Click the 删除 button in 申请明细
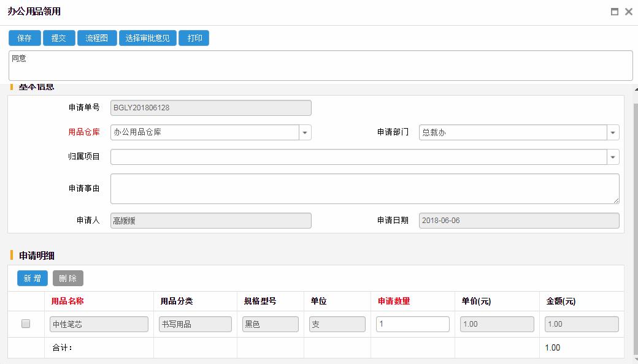Viewport: 638px width, 364px height. pos(68,278)
